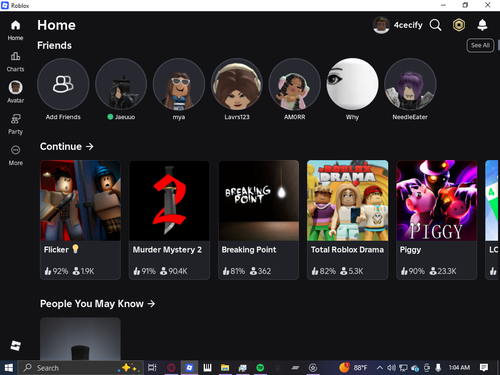The width and height of the screenshot is (500, 375).
Task: Open the Robux balance icon
Action: [x=459, y=25]
